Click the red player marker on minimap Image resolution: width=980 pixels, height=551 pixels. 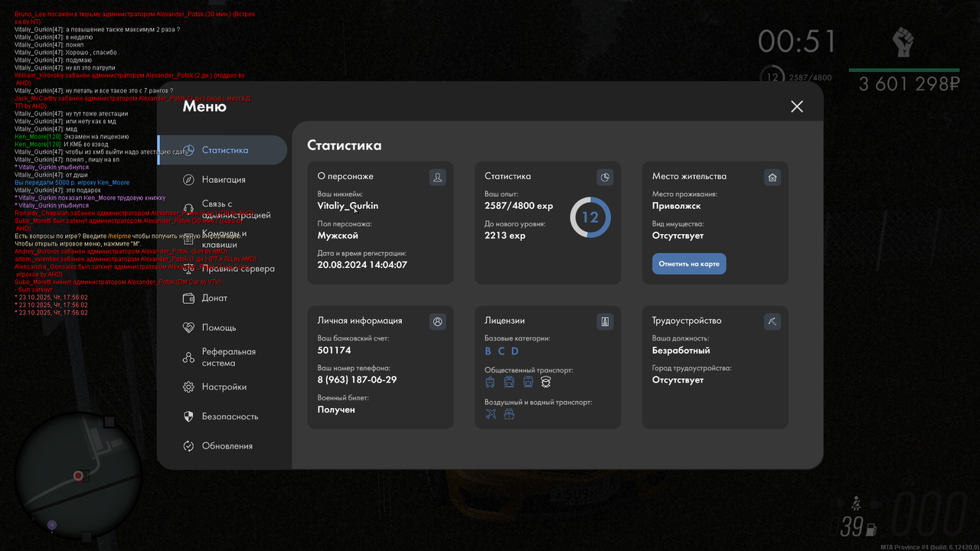pyautogui.click(x=78, y=476)
